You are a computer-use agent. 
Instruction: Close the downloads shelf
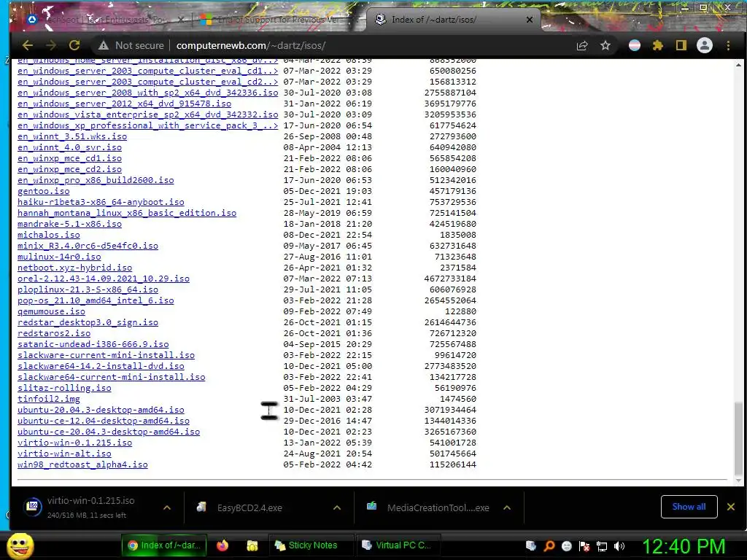click(x=731, y=507)
